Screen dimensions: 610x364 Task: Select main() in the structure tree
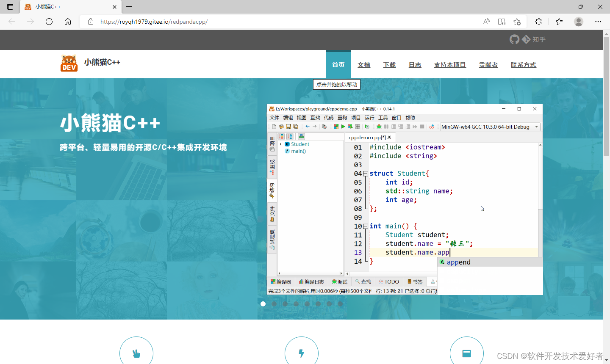pos(298,151)
